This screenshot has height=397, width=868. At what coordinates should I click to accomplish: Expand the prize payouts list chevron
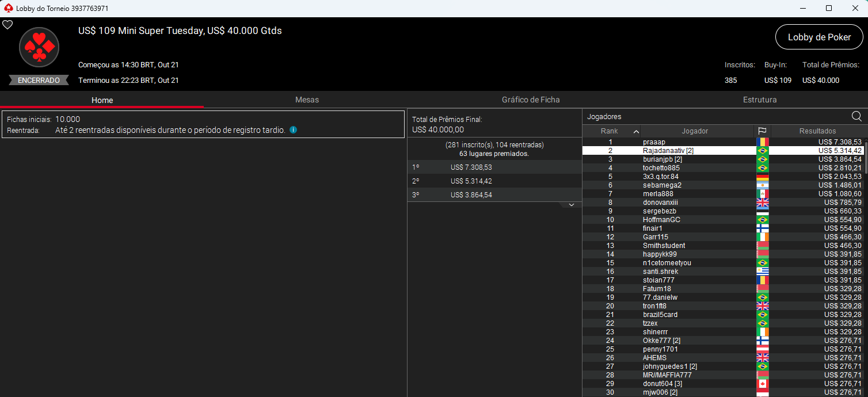pyautogui.click(x=571, y=205)
